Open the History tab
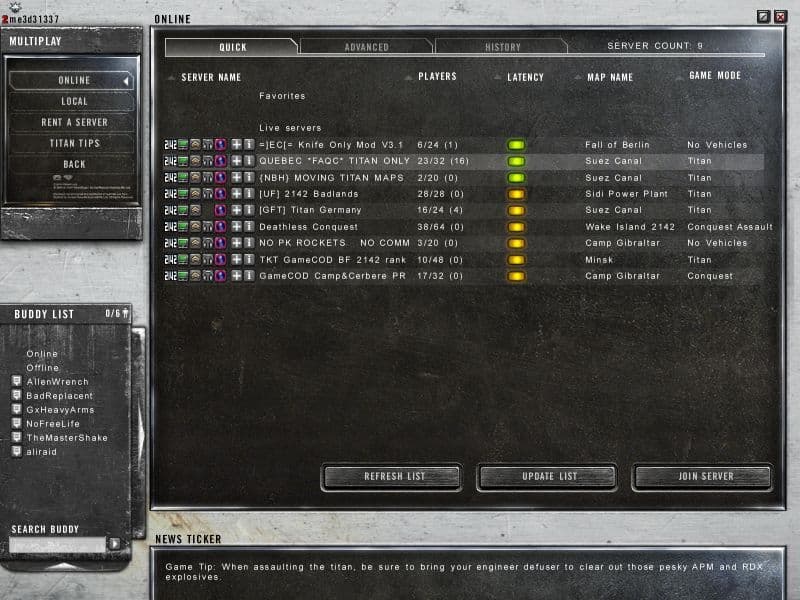The height and width of the screenshot is (600, 800). pos(502,47)
